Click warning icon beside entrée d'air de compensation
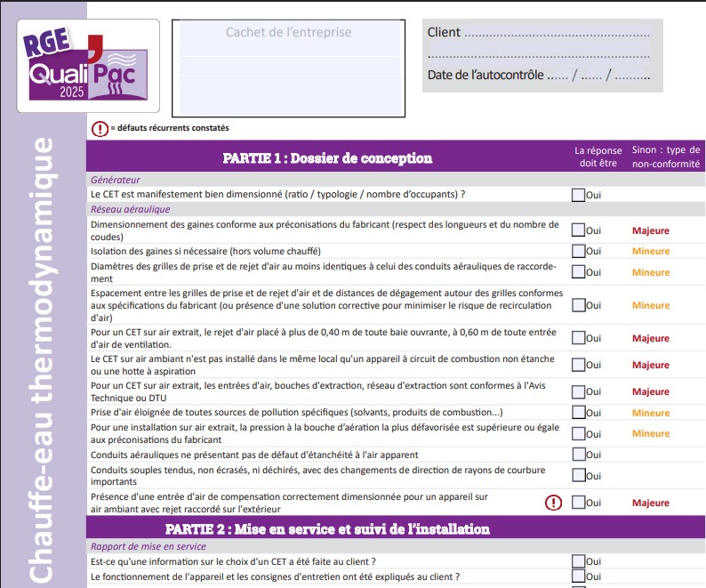 click(553, 503)
